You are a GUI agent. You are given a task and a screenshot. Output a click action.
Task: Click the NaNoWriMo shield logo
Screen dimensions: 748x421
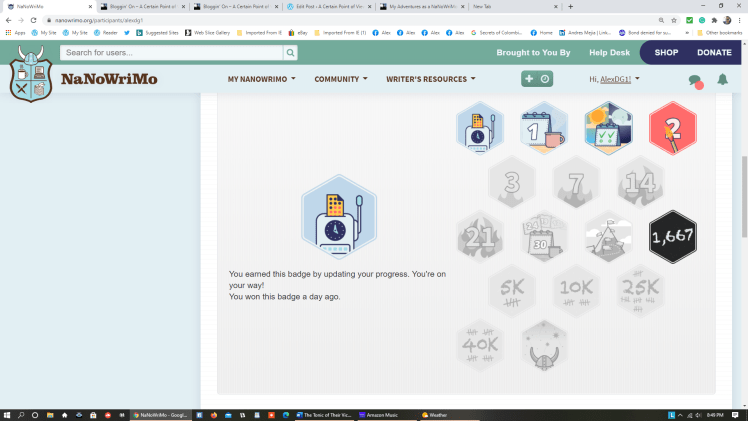pos(30,76)
